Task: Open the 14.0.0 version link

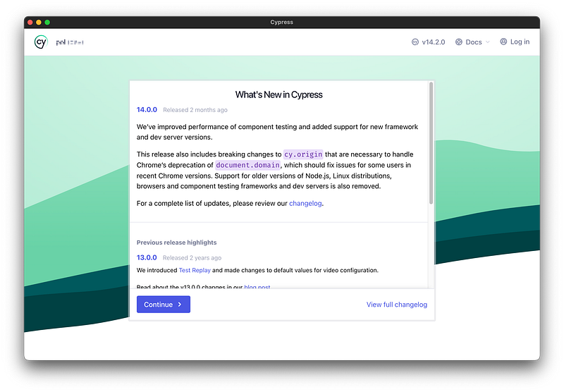Action: point(147,110)
